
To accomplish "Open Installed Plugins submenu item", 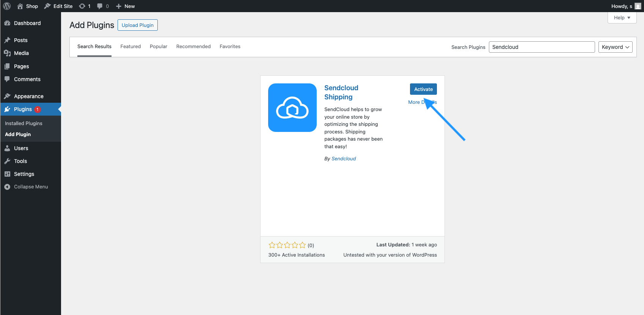I will 24,124.
